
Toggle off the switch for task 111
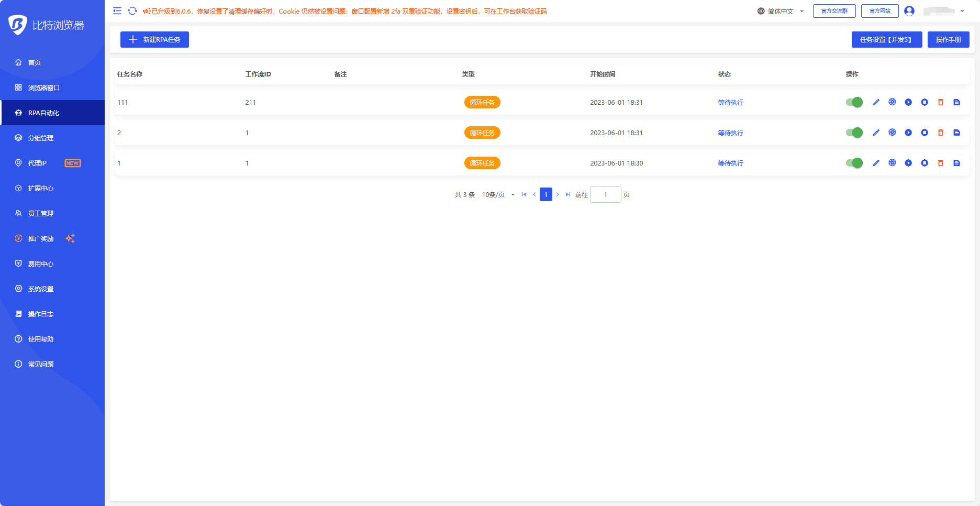[x=854, y=102]
